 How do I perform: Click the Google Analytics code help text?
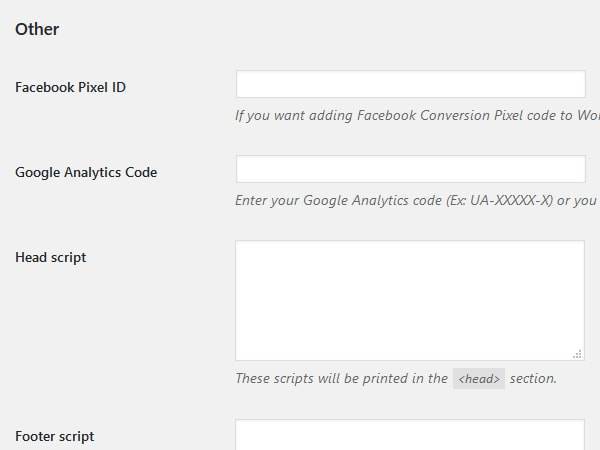pos(417,200)
